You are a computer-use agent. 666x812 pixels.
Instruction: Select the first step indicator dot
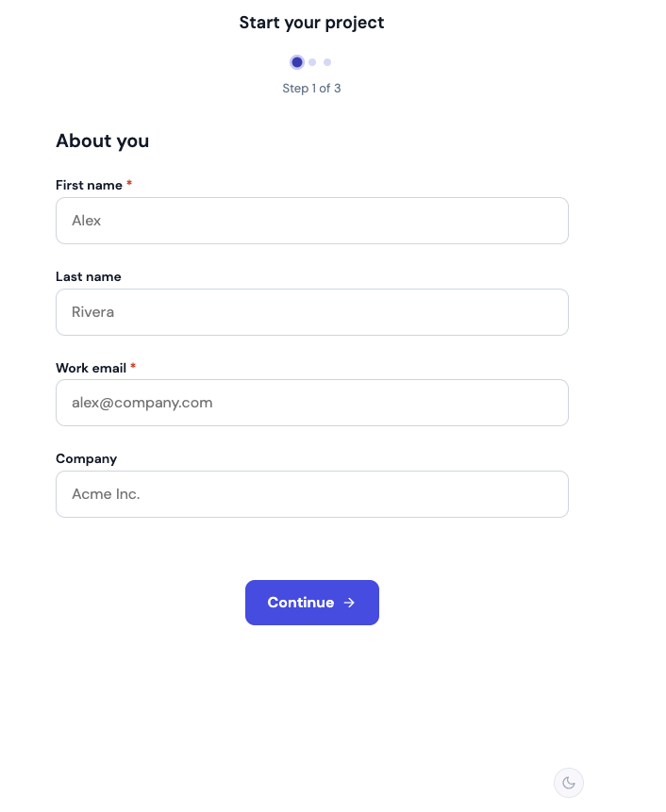coord(297,62)
